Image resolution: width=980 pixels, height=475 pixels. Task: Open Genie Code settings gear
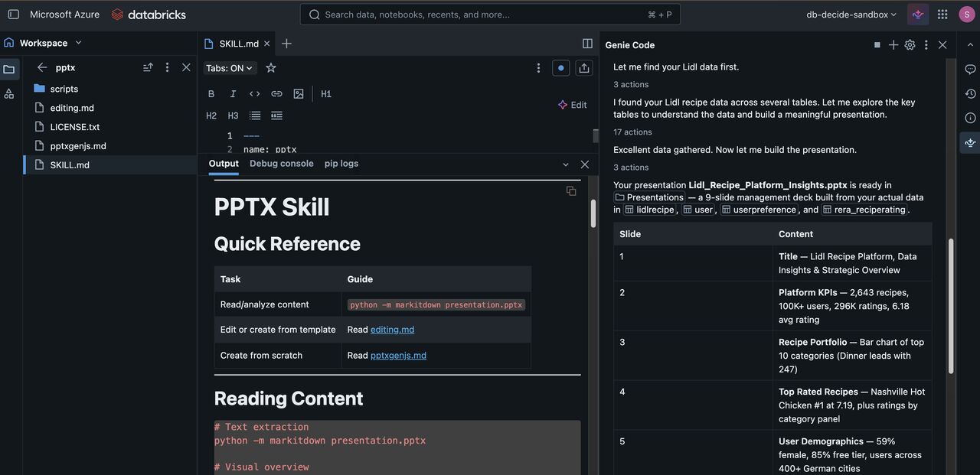click(910, 45)
